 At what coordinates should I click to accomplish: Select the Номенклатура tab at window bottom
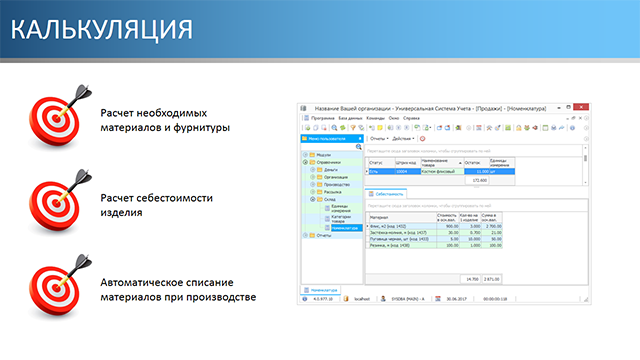(321, 290)
